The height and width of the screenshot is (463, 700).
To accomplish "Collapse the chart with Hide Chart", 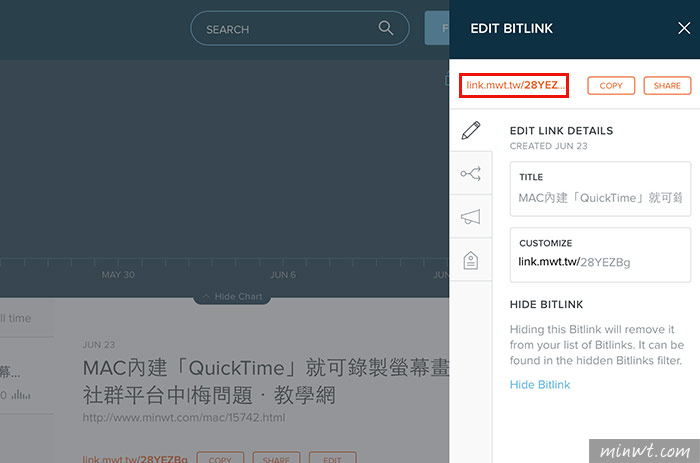I will 232,296.
